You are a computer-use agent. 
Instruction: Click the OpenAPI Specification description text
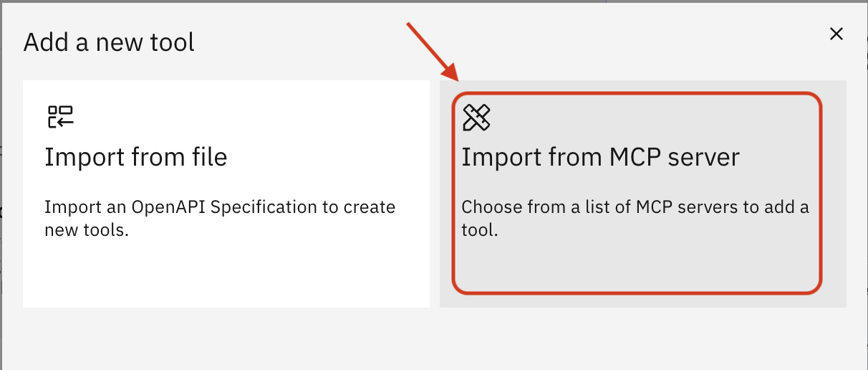[219, 208]
